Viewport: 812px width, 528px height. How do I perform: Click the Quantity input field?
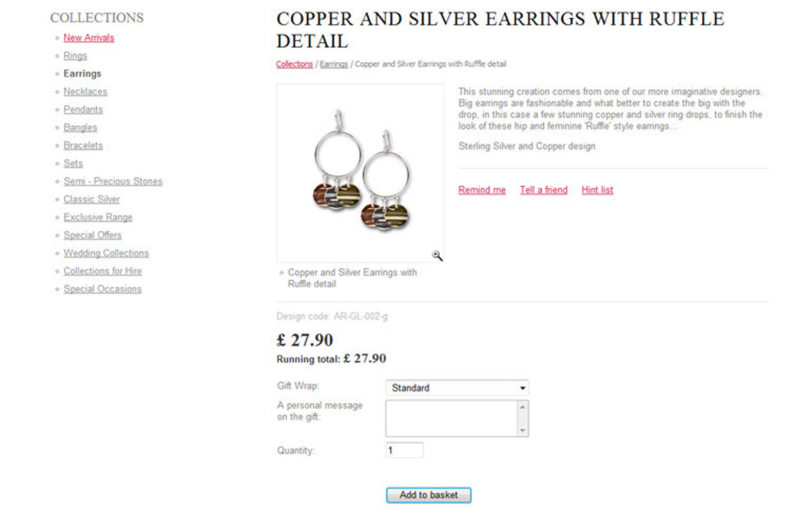pyautogui.click(x=404, y=450)
